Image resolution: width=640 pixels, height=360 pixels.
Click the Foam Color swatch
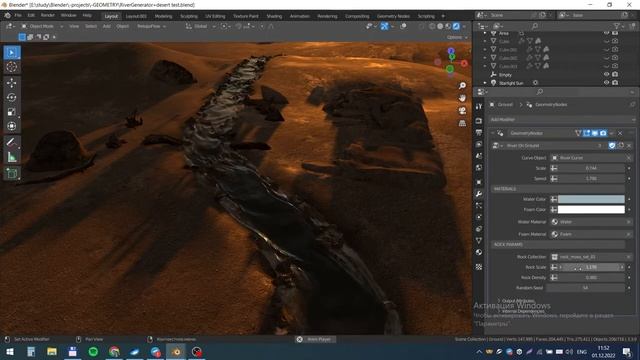coord(591,209)
